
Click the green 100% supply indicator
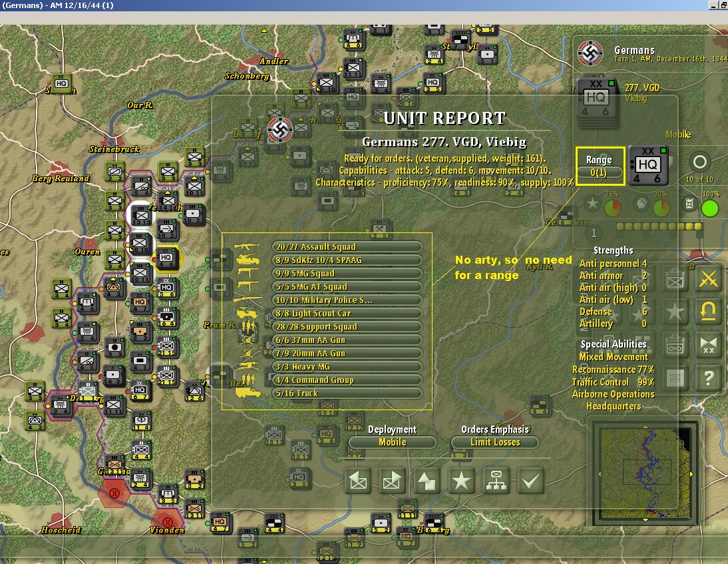[710, 208]
